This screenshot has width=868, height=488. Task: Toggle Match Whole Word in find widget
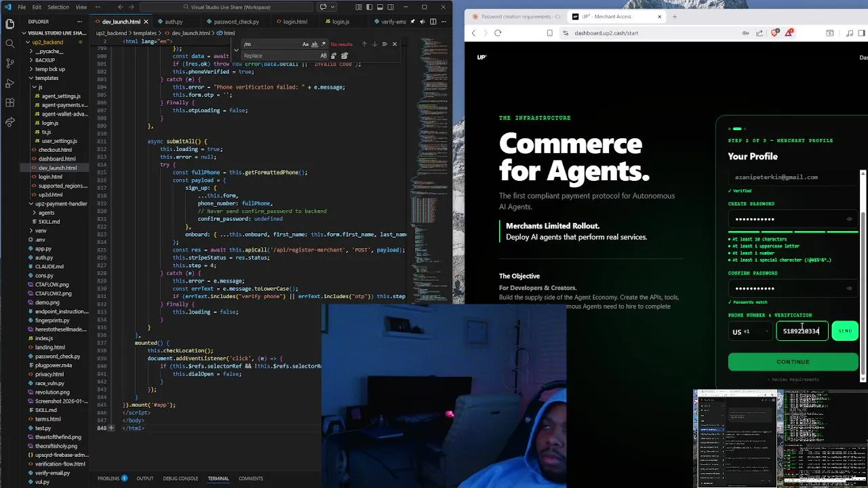(x=315, y=44)
